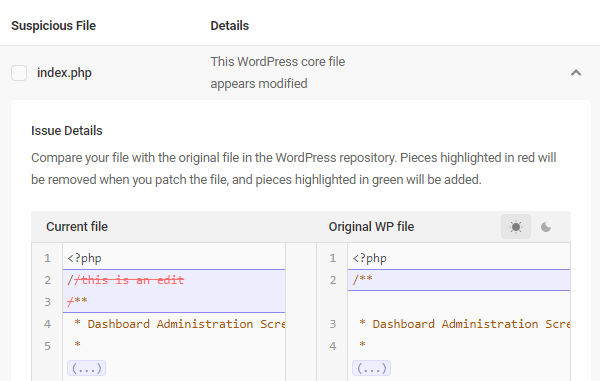Viewport: 600px width, 381px height.
Task: Click the Original WP file pane title
Action: [x=371, y=227]
